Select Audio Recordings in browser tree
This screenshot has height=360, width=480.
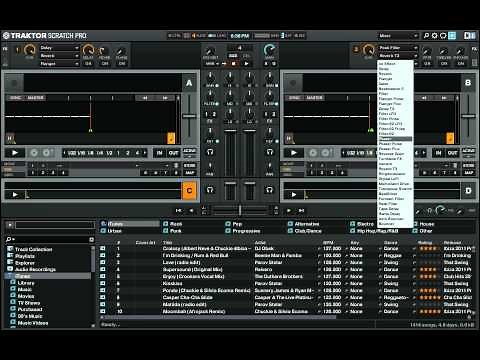coord(32,269)
